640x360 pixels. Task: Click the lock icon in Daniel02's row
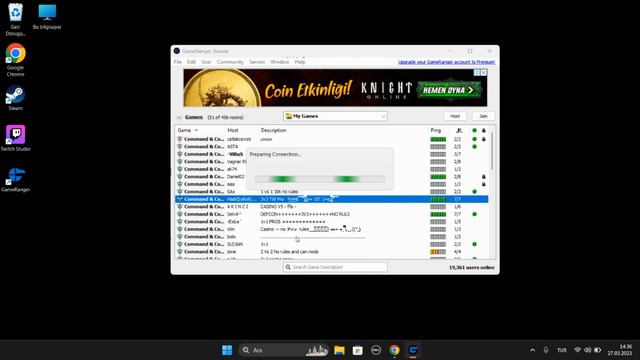(x=484, y=177)
